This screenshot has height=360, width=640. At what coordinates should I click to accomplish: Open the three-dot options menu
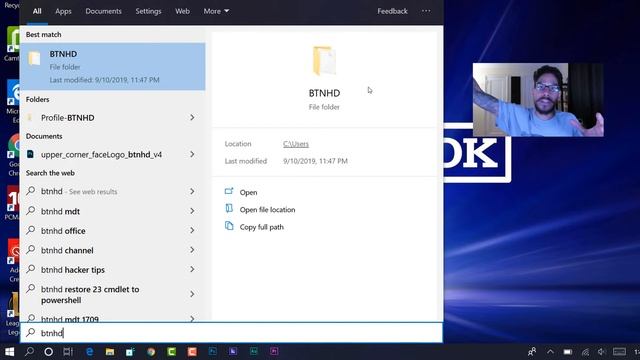pos(426,11)
